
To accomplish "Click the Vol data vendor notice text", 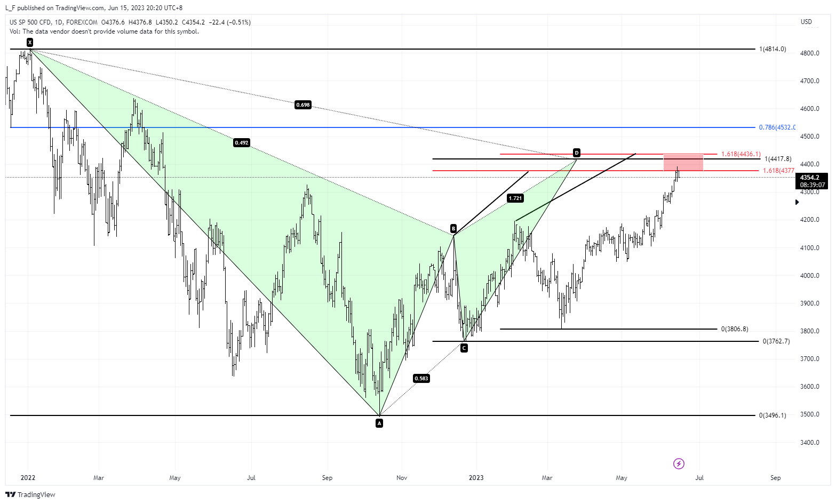I will (104, 31).
